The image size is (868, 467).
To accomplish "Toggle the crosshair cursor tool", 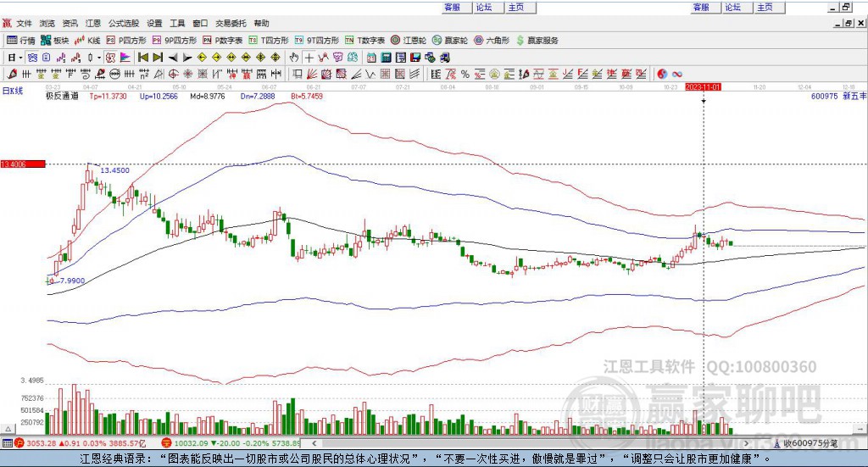I will pyautogui.click(x=309, y=58).
